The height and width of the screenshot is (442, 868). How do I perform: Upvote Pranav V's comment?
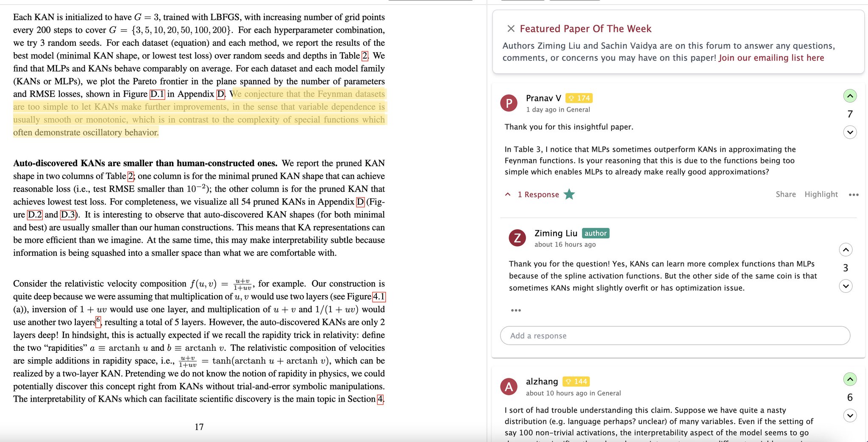click(850, 96)
